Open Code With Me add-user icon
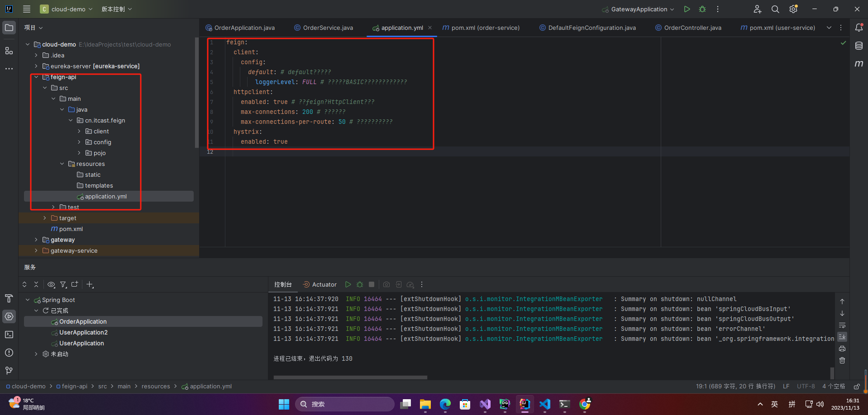Image resolution: width=868 pixels, height=415 pixels. 757,9
